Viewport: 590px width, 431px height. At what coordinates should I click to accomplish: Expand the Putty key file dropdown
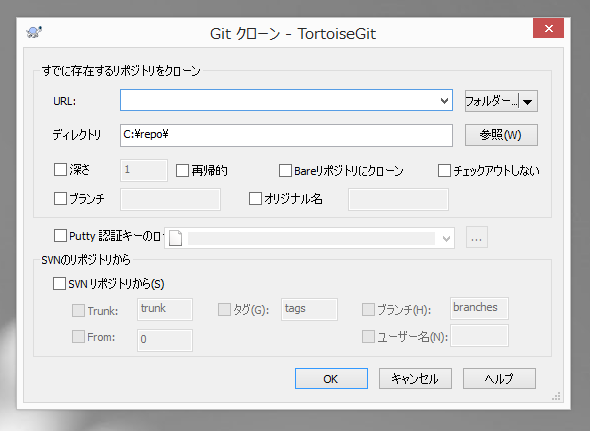coord(446,238)
